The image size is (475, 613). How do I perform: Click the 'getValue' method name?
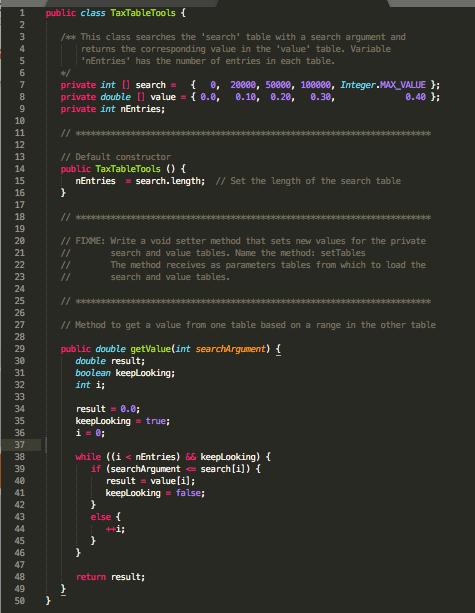tap(151, 349)
